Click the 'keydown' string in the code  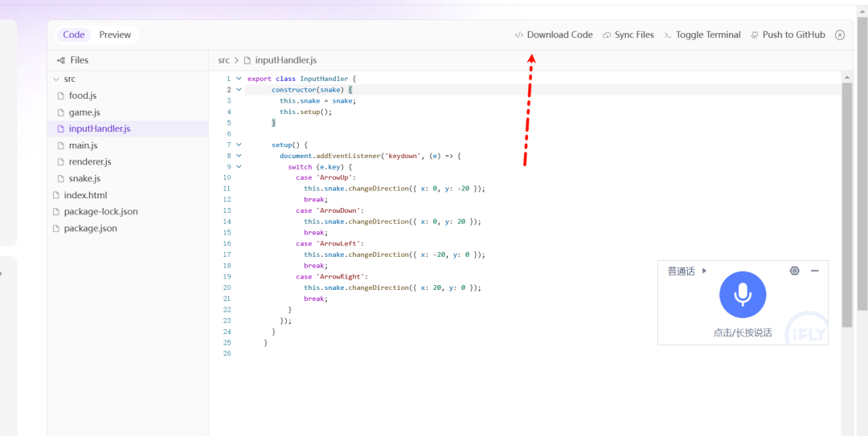(x=404, y=156)
